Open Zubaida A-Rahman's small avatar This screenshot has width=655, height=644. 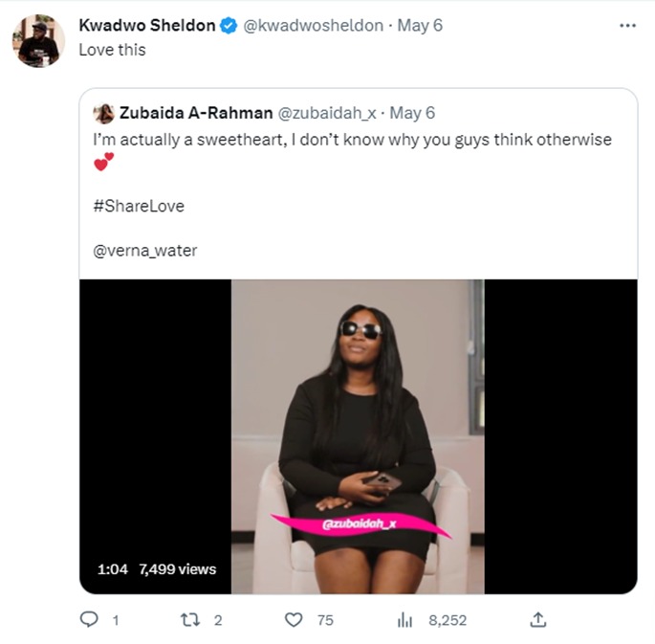pyautogui.click(x=103, y=114)
